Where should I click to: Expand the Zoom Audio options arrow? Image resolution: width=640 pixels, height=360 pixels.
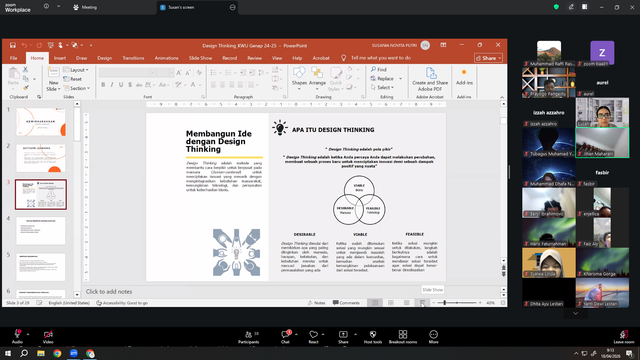(x=28, y=334)
